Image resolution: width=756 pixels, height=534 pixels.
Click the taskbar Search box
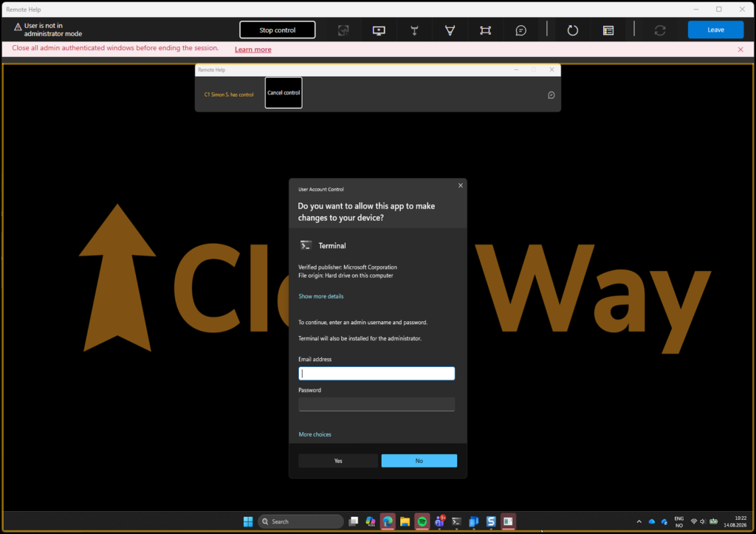(301, 521)
